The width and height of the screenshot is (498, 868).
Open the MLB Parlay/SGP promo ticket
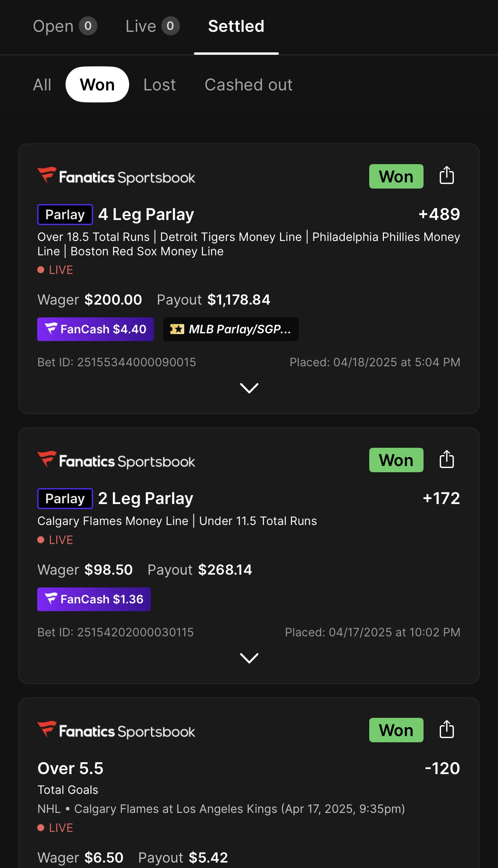click(231, 329)
